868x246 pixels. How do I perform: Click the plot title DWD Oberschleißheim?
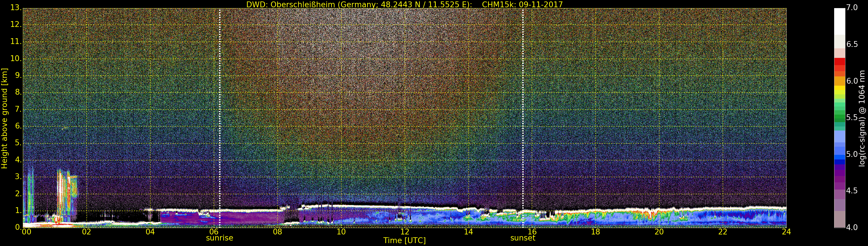pos(404,4)
